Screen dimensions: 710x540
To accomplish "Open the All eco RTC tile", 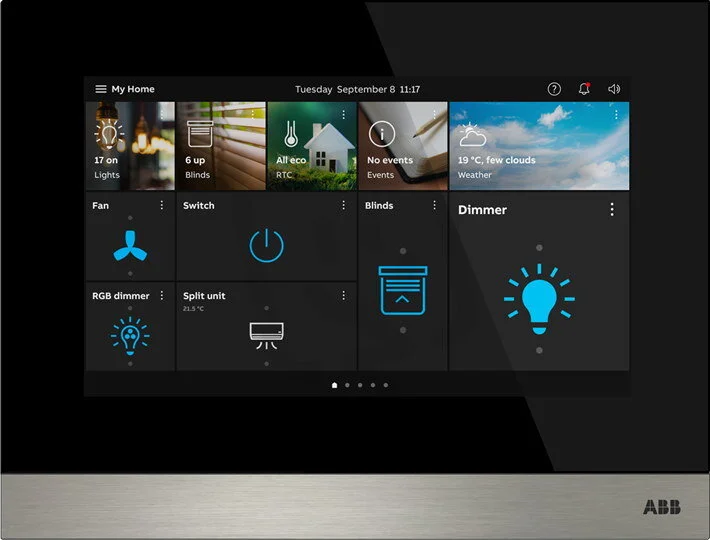I will (x=312, y=146).
